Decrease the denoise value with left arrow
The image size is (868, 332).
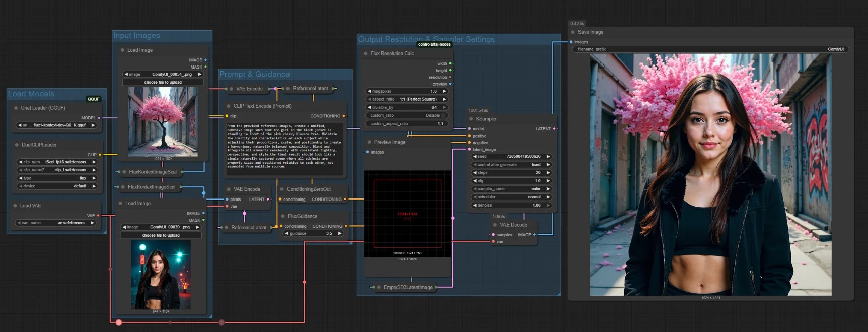(474, 205)
